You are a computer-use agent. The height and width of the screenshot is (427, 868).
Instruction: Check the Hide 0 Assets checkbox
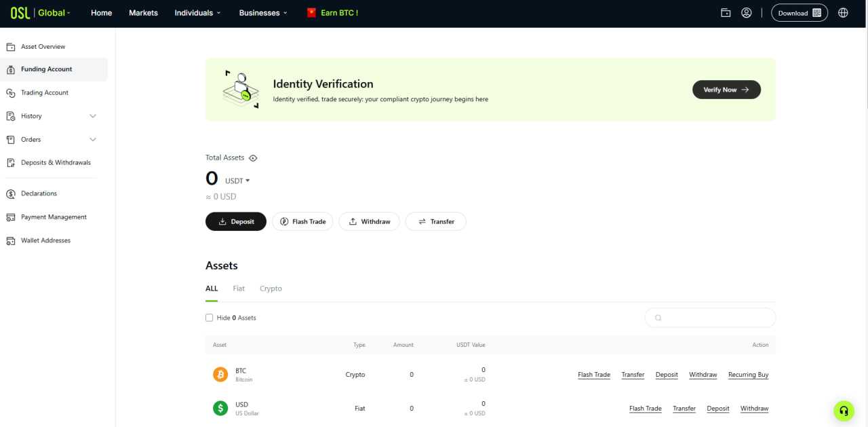point(209,318)
